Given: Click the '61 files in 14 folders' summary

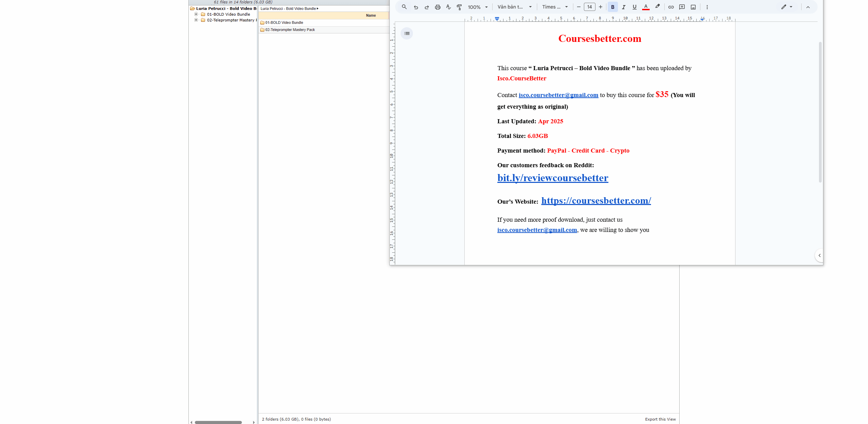Looking at the screenshot, I should pos(243,2).
